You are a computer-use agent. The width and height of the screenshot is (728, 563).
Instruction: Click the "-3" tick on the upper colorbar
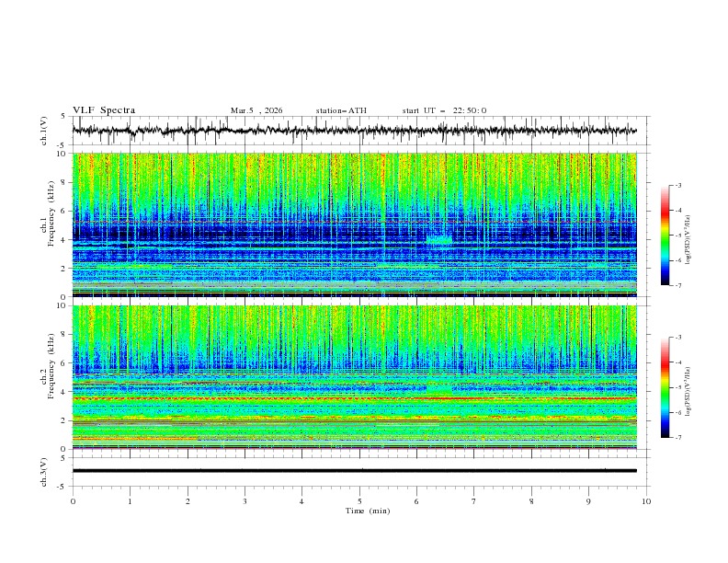coord(677,185)
